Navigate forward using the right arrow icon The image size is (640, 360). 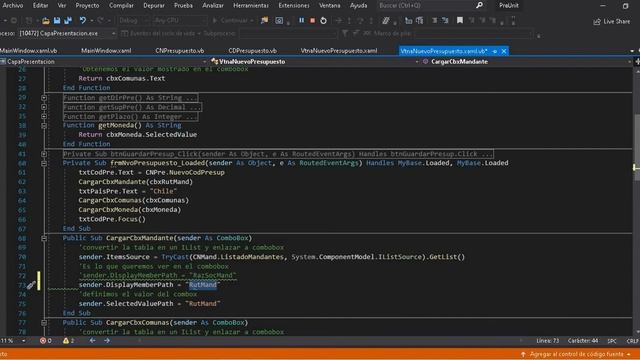(107, 340)
